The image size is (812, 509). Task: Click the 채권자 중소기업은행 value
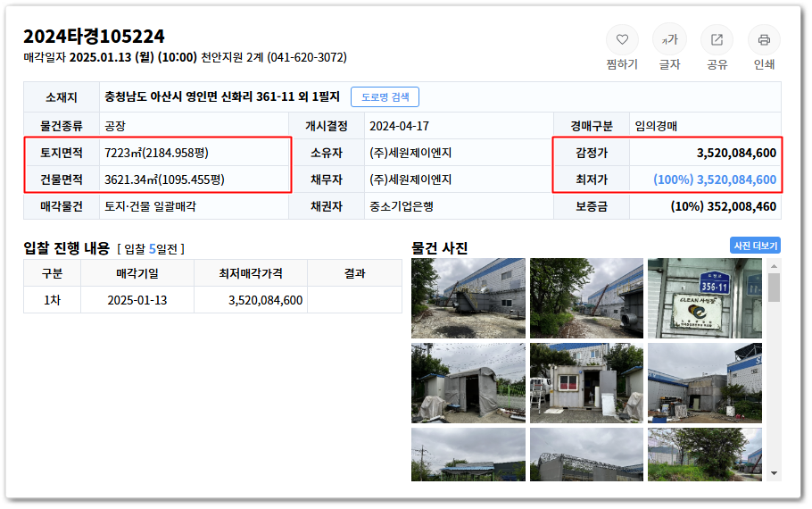pyautogui.click(x=402, y=206)
